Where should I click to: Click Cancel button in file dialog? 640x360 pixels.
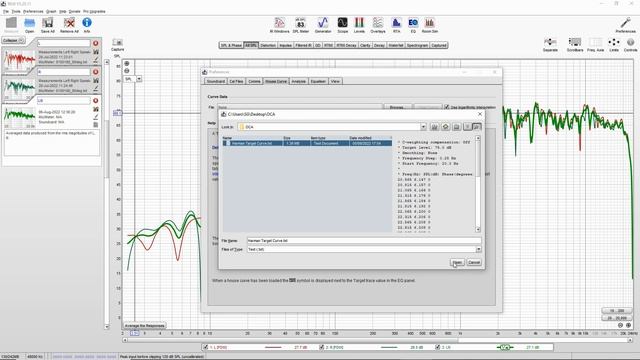474,262
